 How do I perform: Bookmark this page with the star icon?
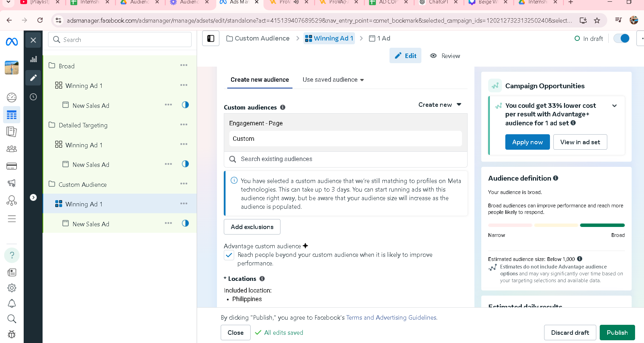point(597,20)
